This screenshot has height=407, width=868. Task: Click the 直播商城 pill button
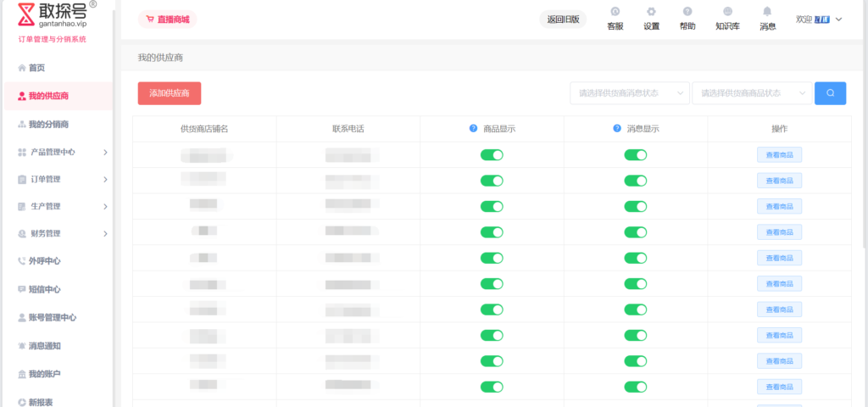click(x=167, y=19)
